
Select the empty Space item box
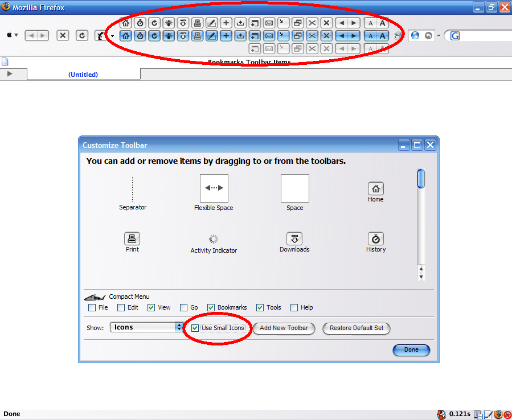pyautogui.click(x=294, y=188)
